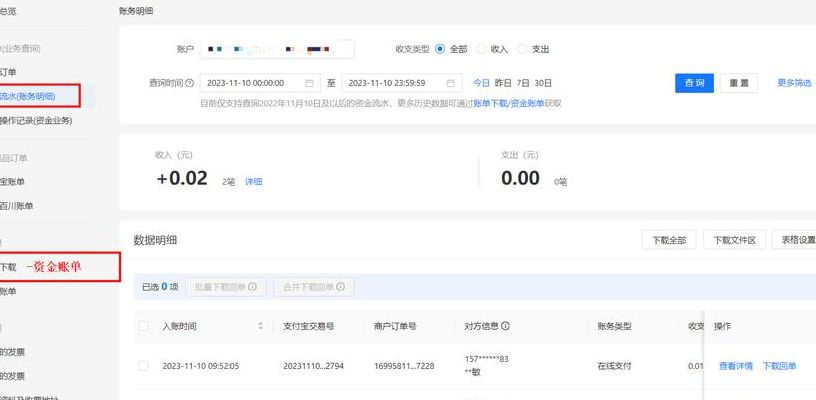
Task: Tick the checkbox for the 09:52:05 row
Action: [x=143, y=366]
